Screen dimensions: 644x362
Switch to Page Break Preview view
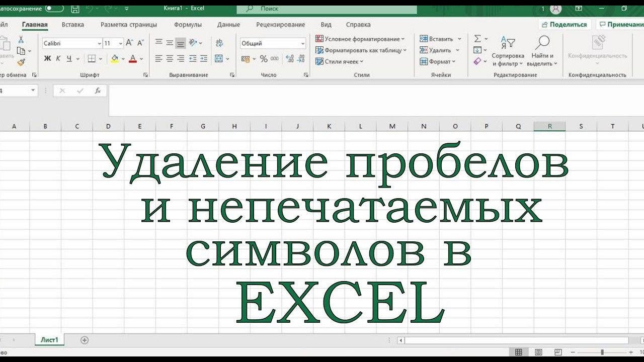click(x=558, y=352)
